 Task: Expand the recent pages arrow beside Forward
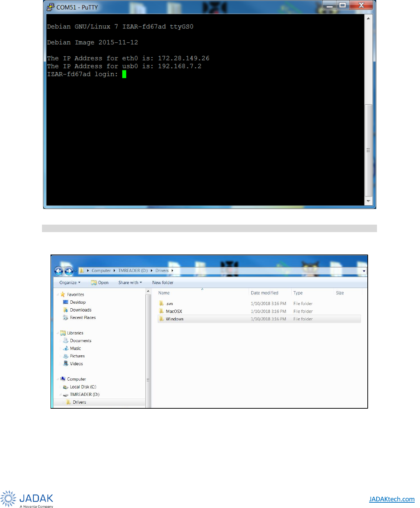(x=75, y=271)
